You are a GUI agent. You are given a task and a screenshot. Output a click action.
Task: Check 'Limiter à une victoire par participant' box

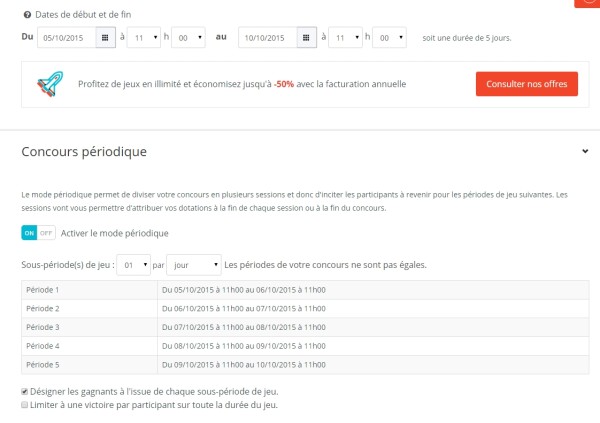(25, 405)
